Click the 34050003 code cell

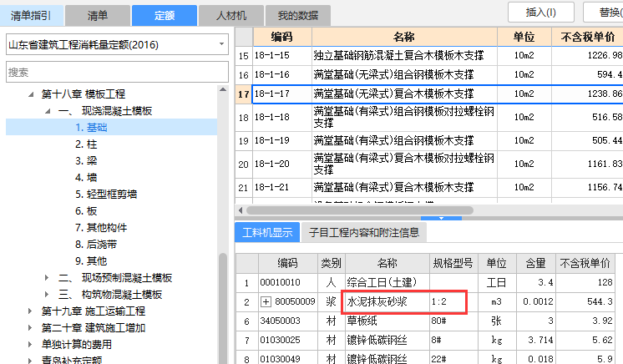(288, 321)
